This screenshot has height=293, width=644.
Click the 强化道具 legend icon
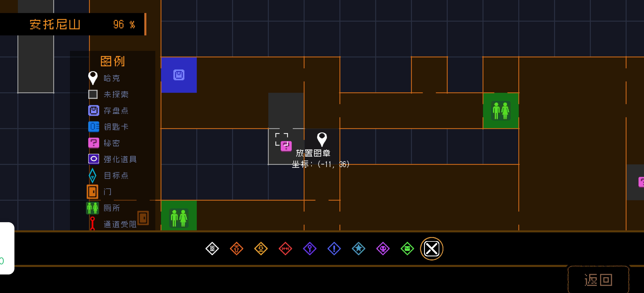tap(94, 159)
